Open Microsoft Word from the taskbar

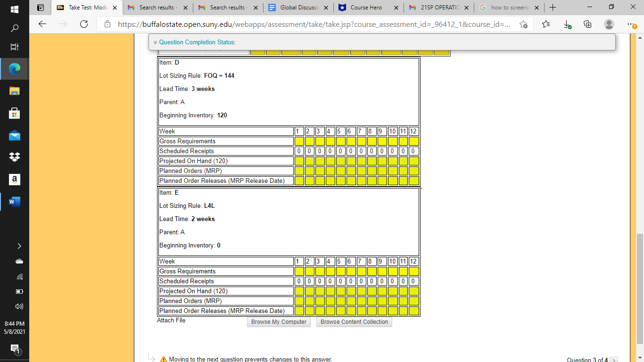pyautogui.click(x=14, y=201)
